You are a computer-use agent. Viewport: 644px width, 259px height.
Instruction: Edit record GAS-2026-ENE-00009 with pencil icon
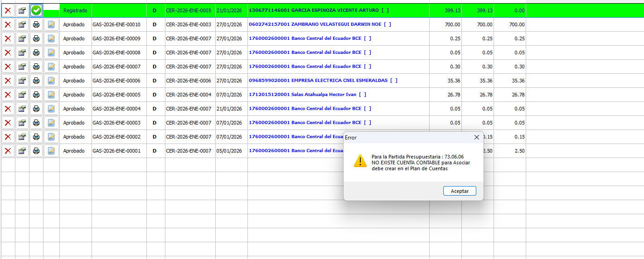[x=51, y=38]
